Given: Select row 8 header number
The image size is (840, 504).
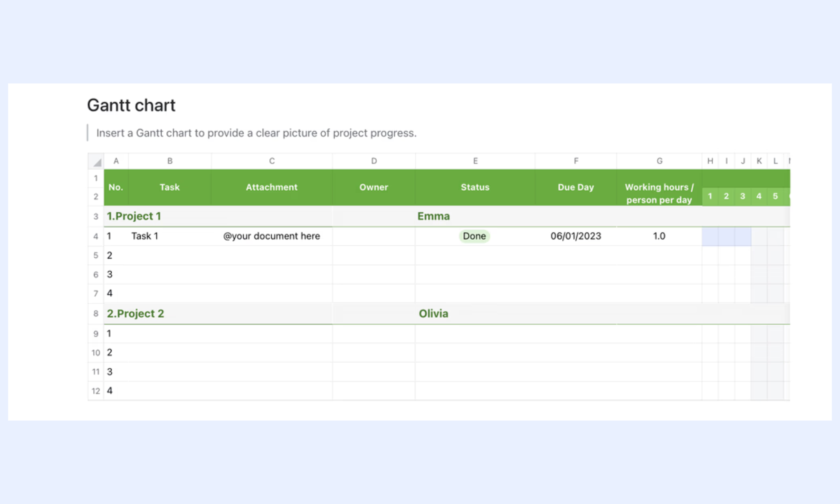Looking at the screenshot, I should (x=96, y=314).
